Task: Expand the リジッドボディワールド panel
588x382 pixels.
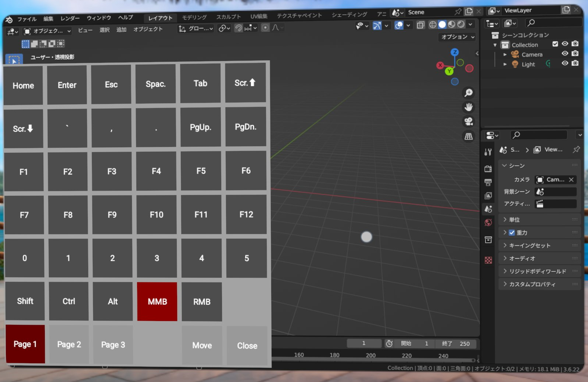Action: point(539,271)
